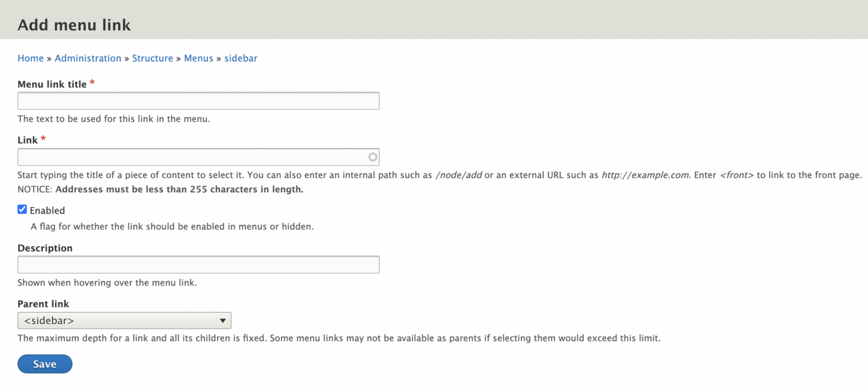Visit the Structure breadcrumb link

pos(152,58)
